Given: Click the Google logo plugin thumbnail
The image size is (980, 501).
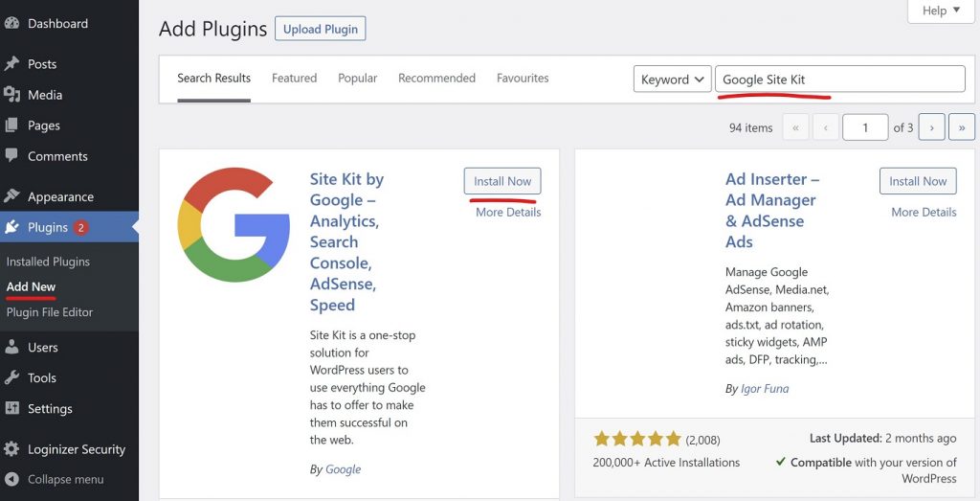Looking at the screenshot, I should pyautogui.click(x=234, y=225).
